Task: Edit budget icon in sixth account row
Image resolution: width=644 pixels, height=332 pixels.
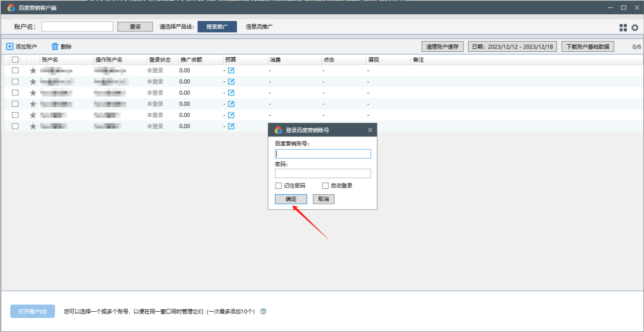Action: 231,126
